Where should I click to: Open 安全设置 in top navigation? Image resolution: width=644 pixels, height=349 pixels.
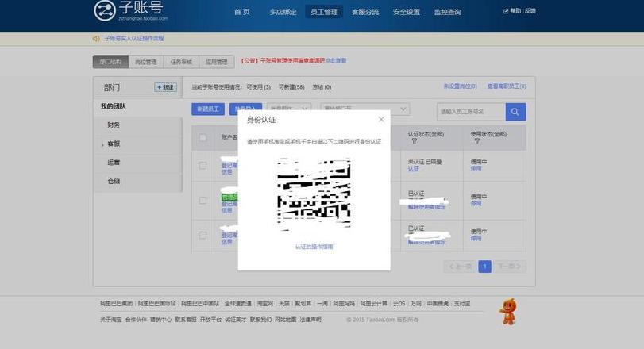point(407,12)
